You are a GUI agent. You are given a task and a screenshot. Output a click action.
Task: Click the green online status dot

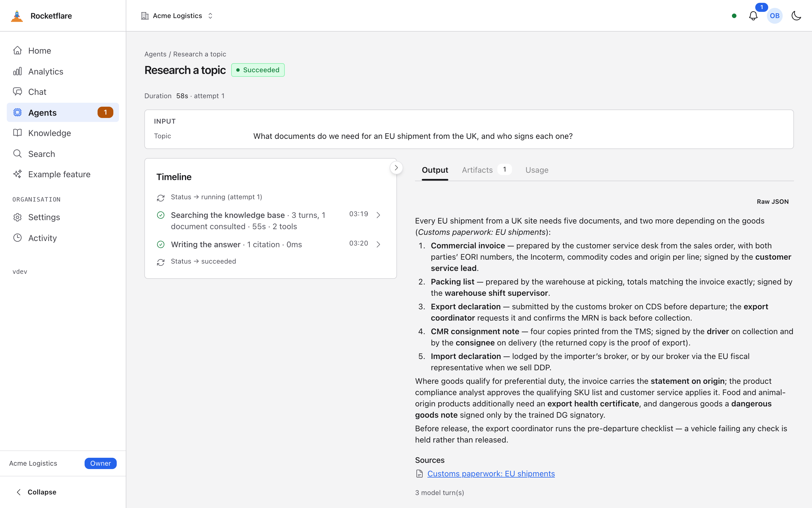point(734,16)
